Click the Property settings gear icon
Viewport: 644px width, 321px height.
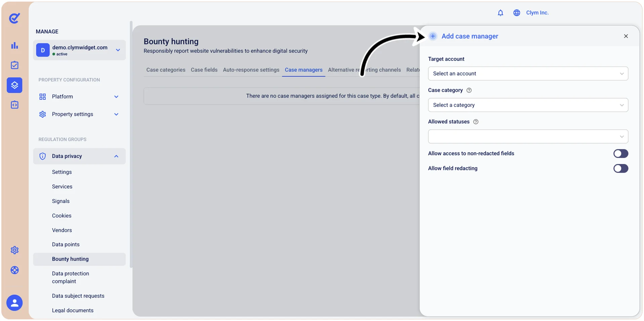coord(43,114)
